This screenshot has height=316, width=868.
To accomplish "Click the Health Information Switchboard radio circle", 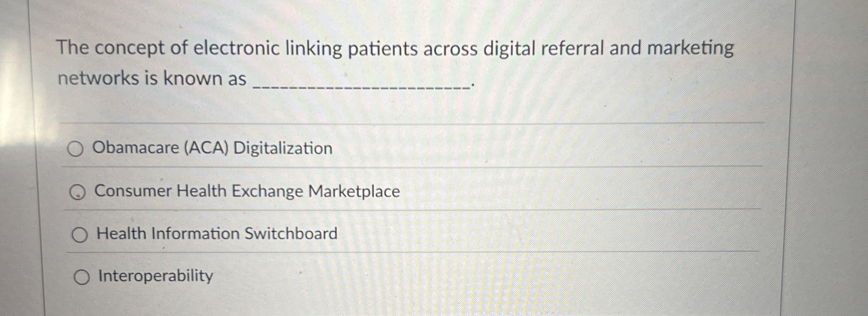I will point(80,234).
